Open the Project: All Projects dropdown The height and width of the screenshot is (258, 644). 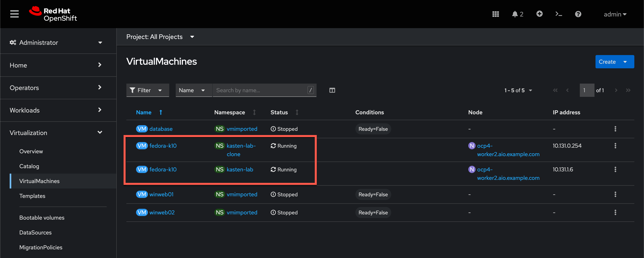pyautogui.click(x=160, y=37)
